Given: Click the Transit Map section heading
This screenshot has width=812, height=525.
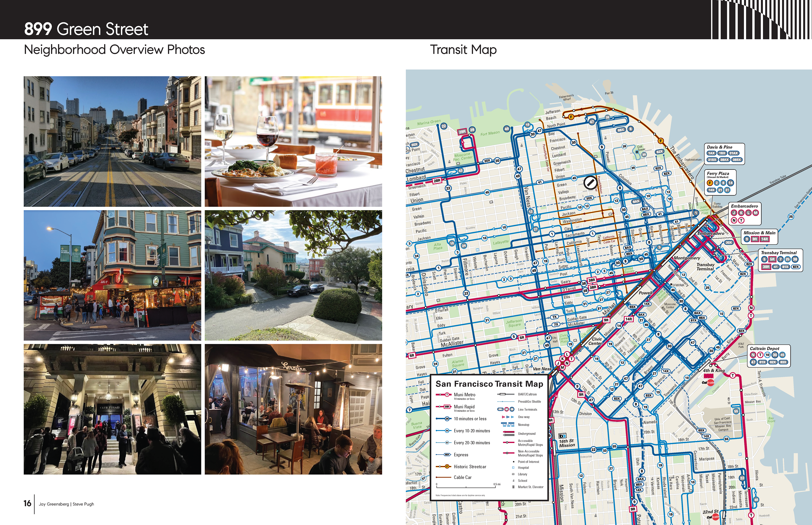Looking at the screenshot, I should (x=463, y=50).
